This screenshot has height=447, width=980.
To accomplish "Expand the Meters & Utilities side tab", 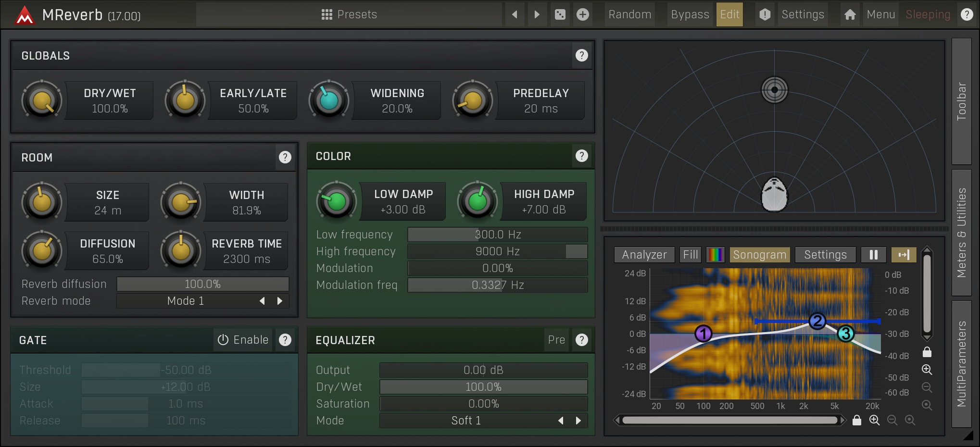I will coord(961,233).
